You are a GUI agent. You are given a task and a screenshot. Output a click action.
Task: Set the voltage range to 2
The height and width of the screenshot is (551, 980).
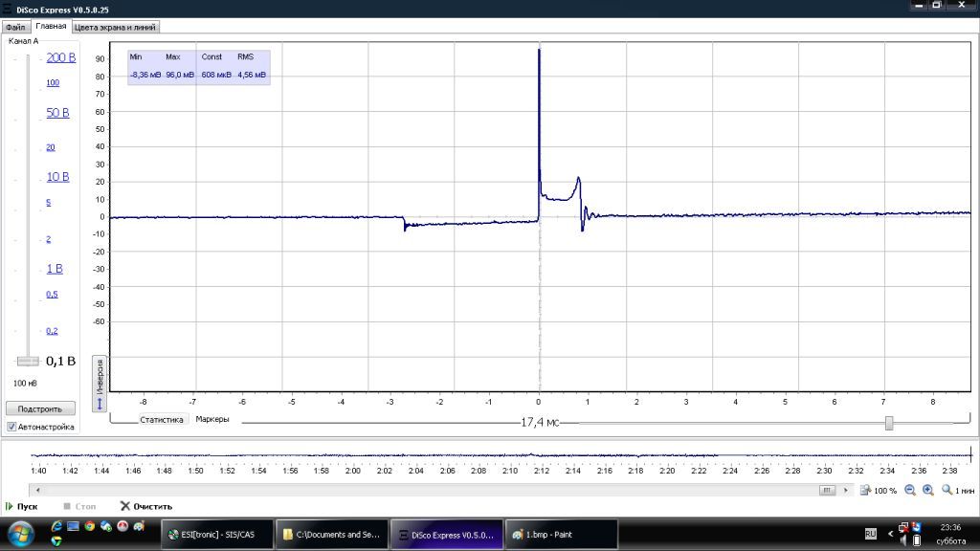(49, 239)
